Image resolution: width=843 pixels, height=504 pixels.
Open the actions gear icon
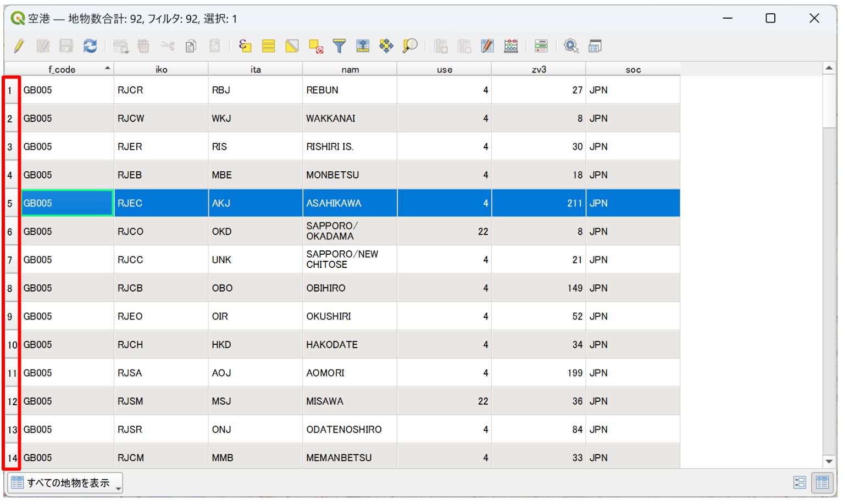(572, 46)
